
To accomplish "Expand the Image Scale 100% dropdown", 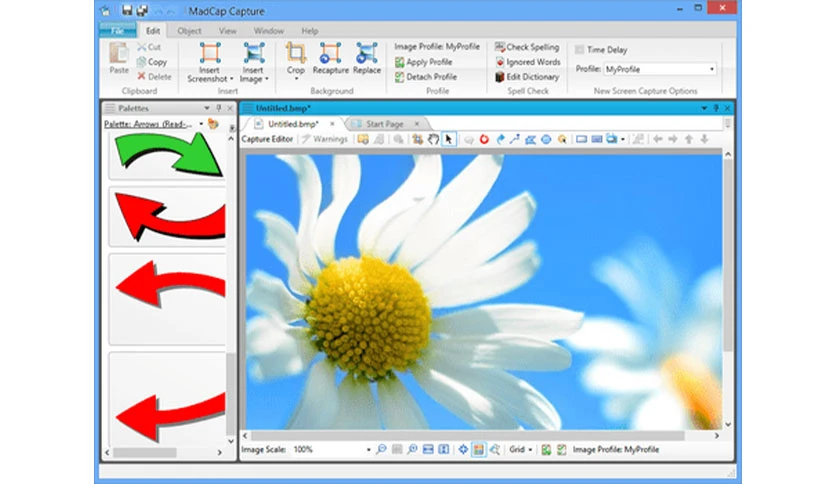I will click(x=331, y=450).
